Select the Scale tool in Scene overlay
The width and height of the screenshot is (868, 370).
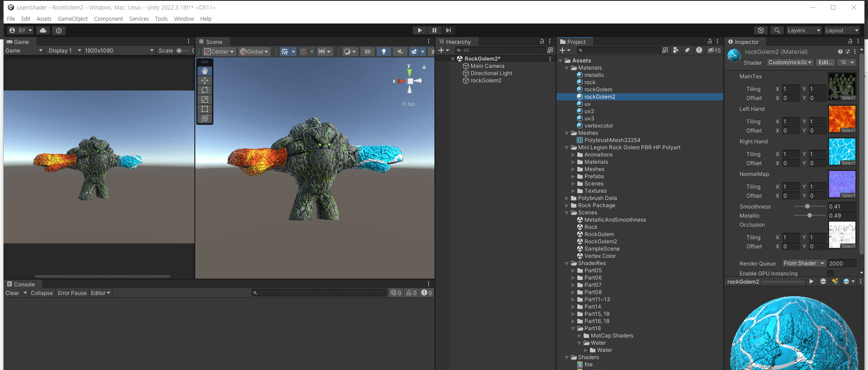205,100
